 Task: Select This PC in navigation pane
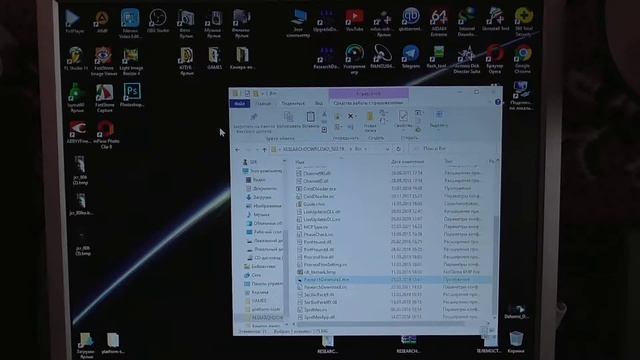[262, 171]
